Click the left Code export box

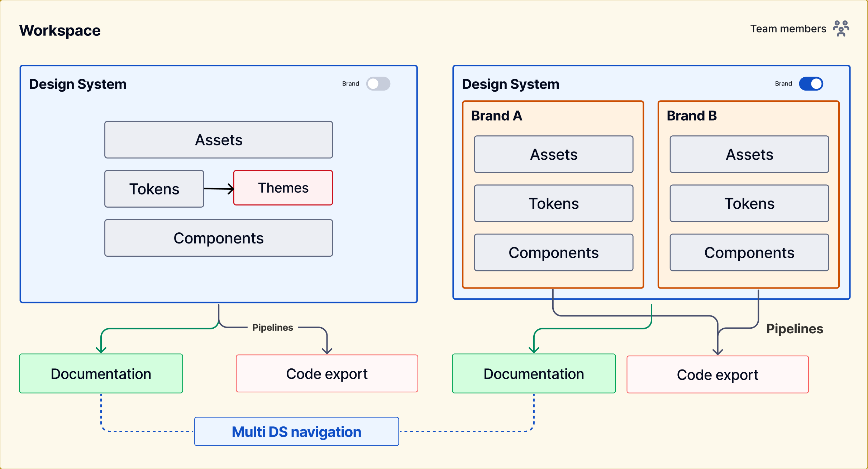327,374
